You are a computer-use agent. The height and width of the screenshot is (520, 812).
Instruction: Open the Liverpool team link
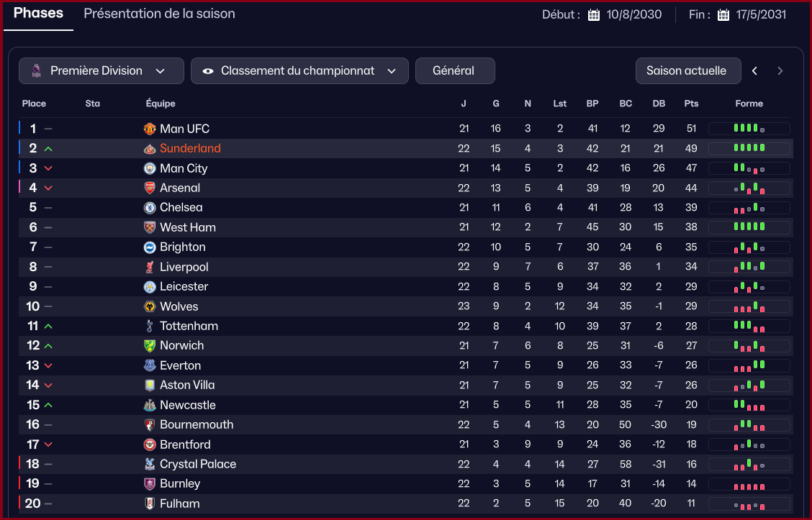coord(184,267)
